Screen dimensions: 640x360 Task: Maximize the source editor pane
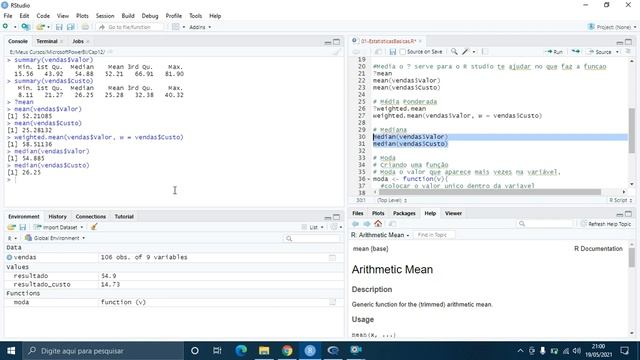point(628,42)
